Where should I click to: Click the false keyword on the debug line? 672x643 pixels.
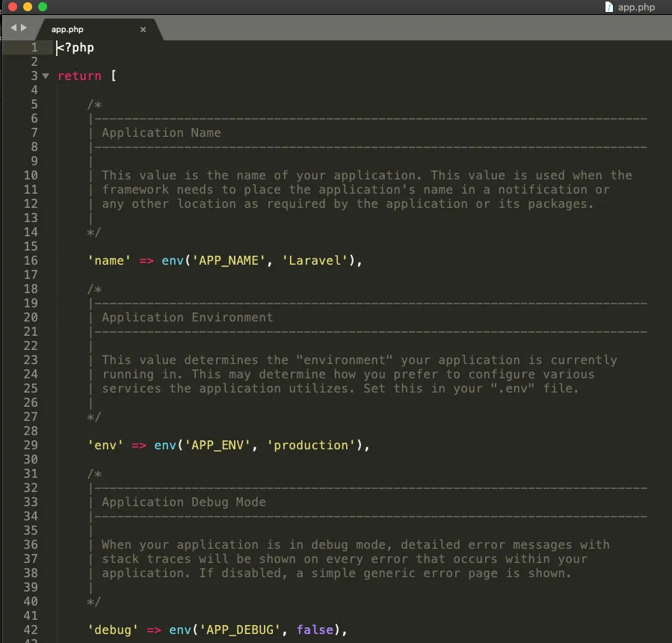(x=315, y=630)
